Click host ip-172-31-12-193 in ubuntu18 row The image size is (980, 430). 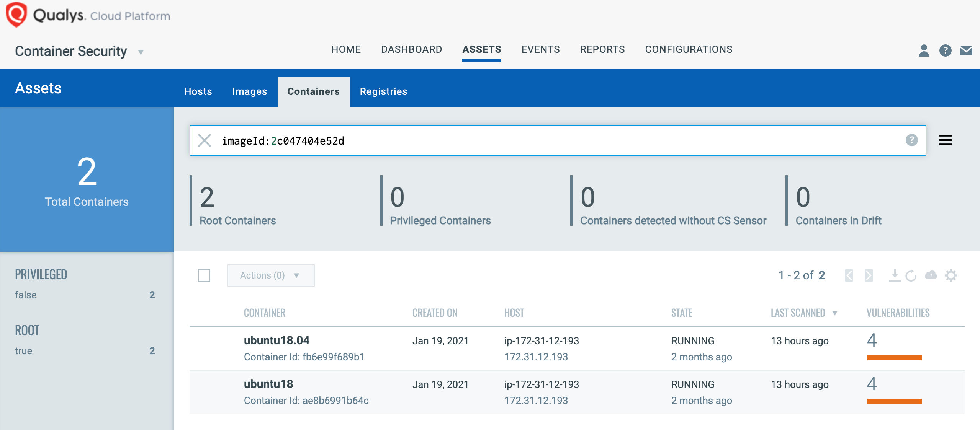541,384
